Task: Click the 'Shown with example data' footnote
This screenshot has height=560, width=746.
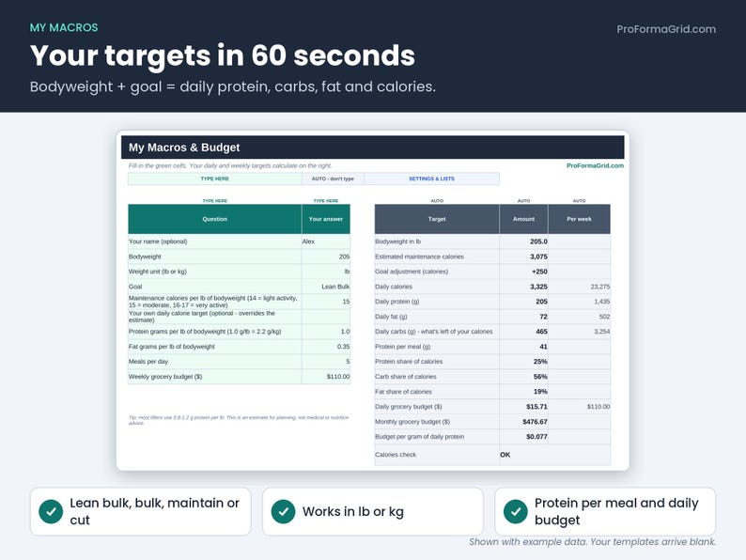Action: 592,542
